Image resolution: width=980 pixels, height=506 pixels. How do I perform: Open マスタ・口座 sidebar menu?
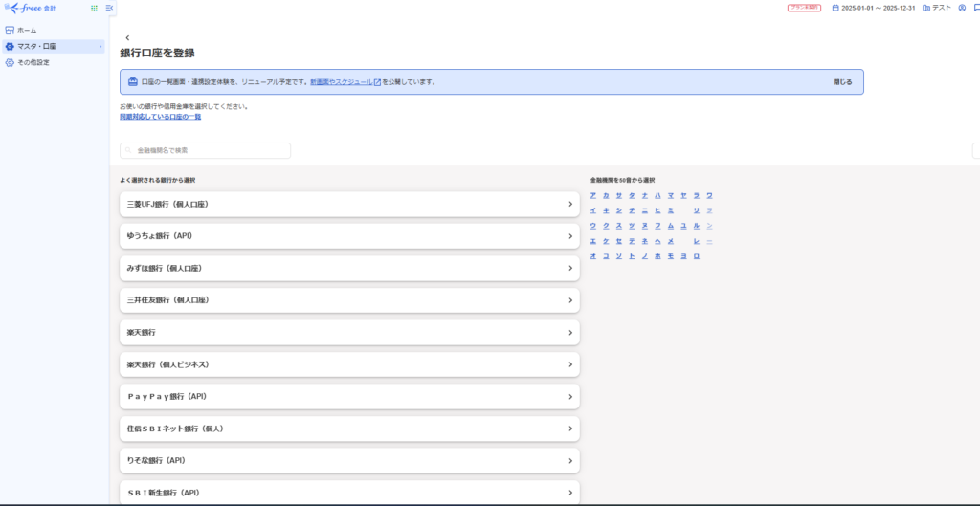tap(54, 46)
